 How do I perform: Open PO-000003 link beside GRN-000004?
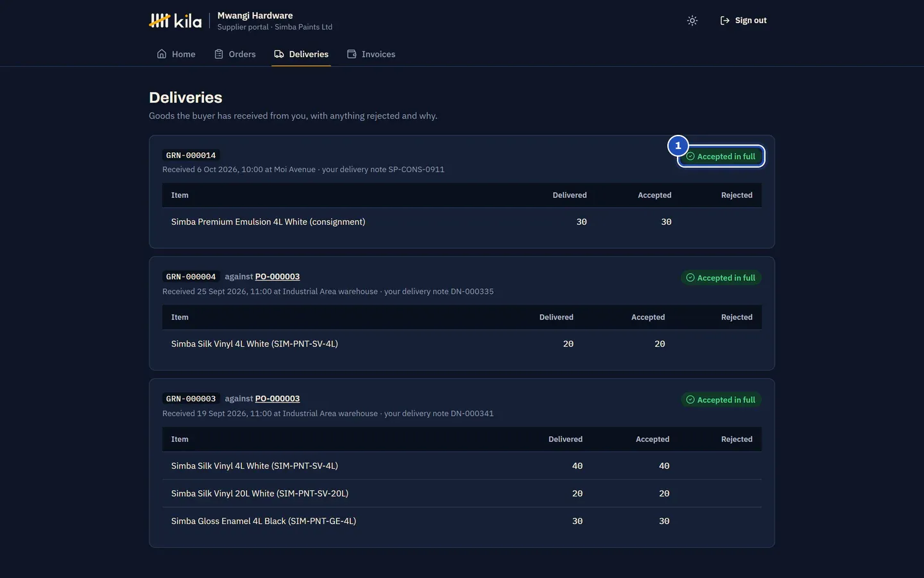click(x=277, y=277)
